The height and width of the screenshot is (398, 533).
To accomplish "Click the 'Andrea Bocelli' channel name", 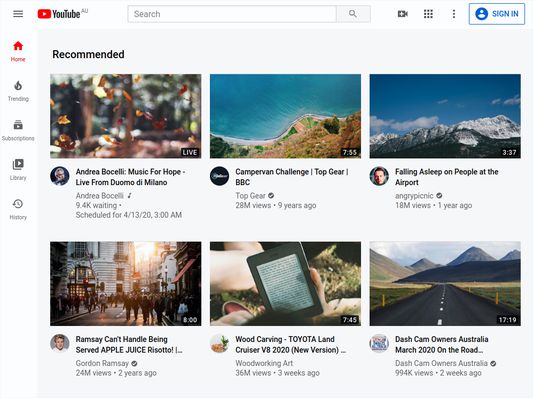I will 100,196.
